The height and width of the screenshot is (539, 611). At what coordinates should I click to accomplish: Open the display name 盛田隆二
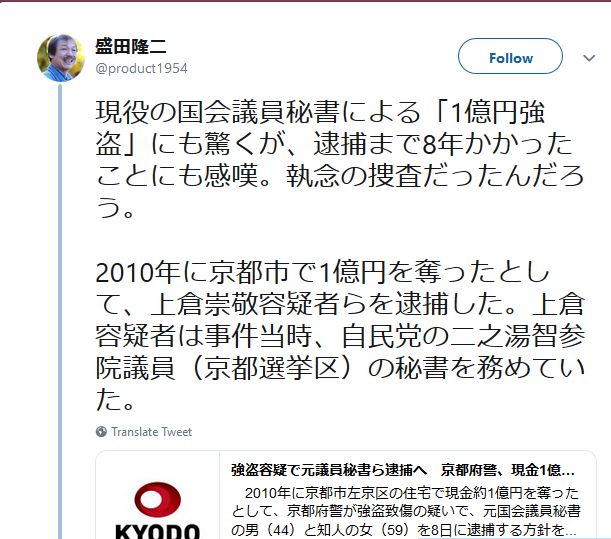point(131,46)
